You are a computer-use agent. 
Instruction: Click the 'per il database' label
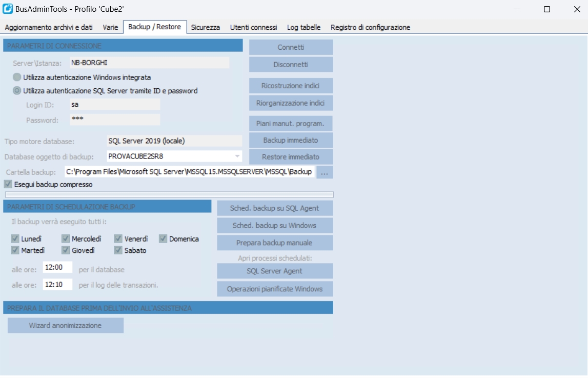102,270
